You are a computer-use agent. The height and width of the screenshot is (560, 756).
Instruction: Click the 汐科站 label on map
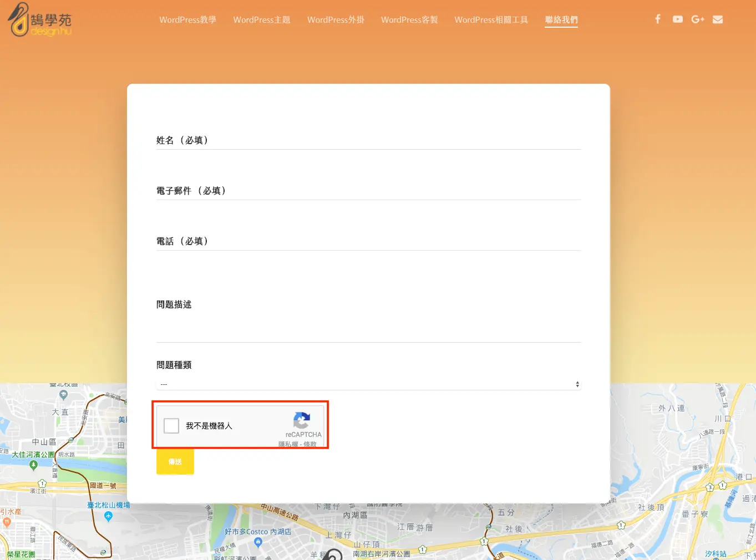716,554
